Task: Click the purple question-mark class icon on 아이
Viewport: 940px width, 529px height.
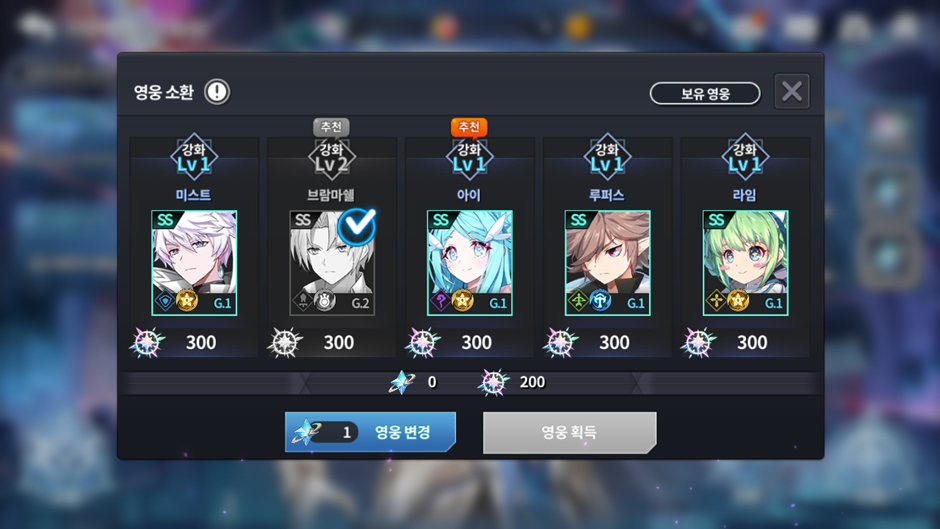Action: [441, 300]
